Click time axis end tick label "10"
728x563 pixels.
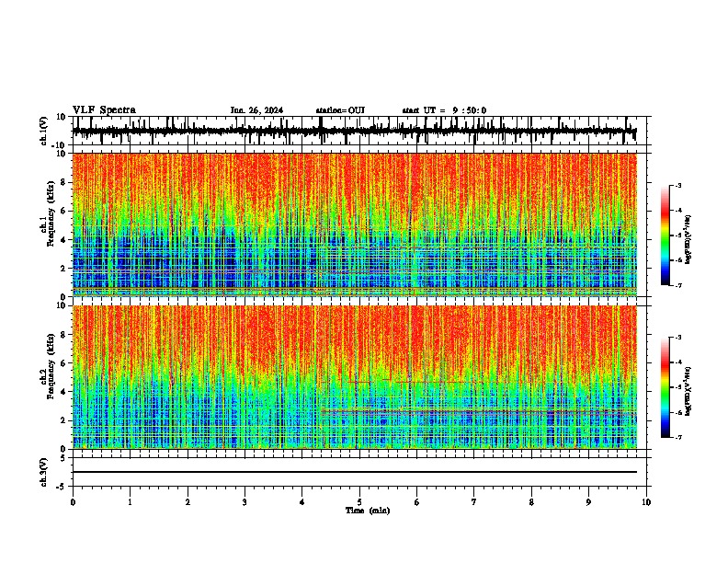point(646,502)
